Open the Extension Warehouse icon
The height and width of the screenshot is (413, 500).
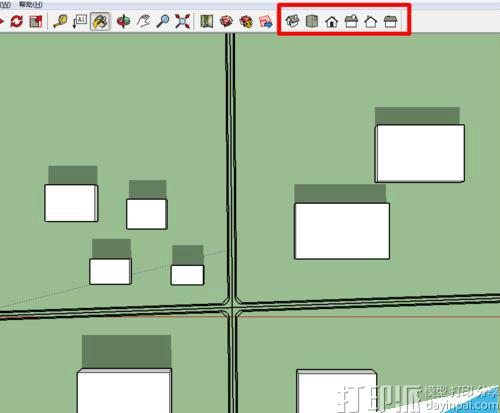[246, 21]
